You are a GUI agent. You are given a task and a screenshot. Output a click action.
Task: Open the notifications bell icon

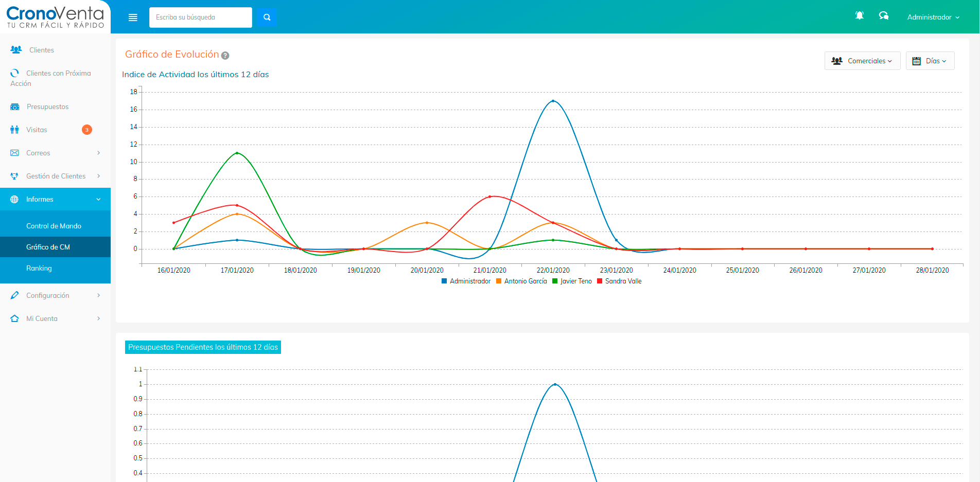click(x=859, y=15)
